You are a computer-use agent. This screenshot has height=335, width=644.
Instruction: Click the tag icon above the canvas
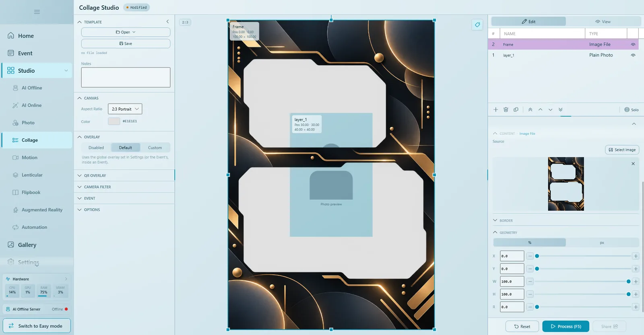[x=477, y=25]
